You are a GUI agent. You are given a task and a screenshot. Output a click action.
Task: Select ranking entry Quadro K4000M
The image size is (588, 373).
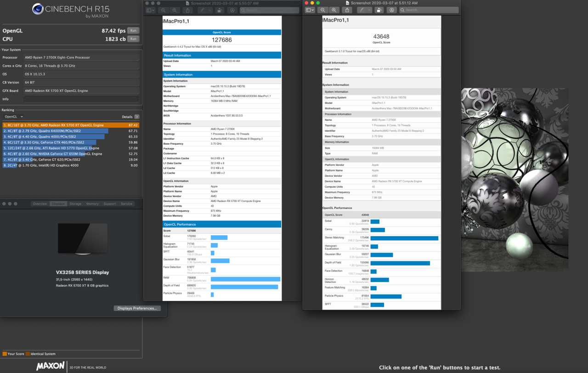tap(71, 131)
